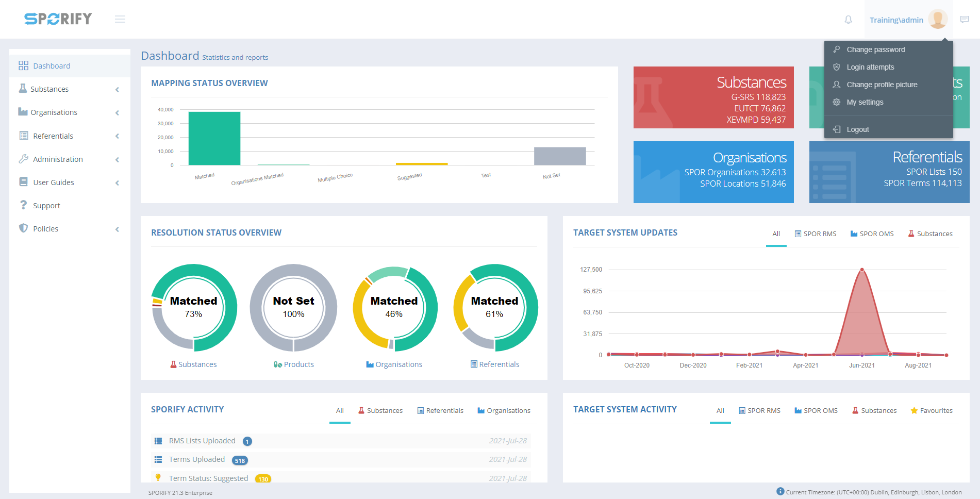This screenshot has width=980, height=499.
Task: Select Change password from user menu
Action: pos(875,49)
